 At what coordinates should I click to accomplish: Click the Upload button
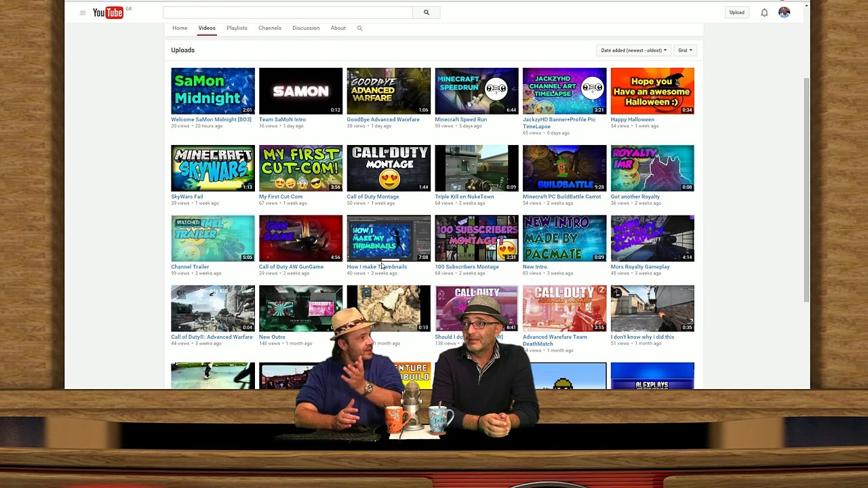click(x=737, y=12)
